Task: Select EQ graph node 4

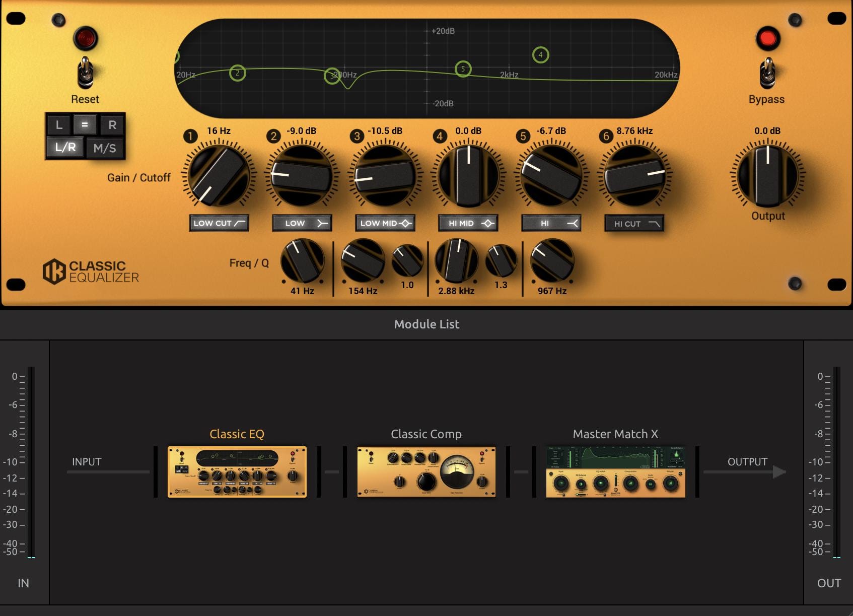Action: 540,55
